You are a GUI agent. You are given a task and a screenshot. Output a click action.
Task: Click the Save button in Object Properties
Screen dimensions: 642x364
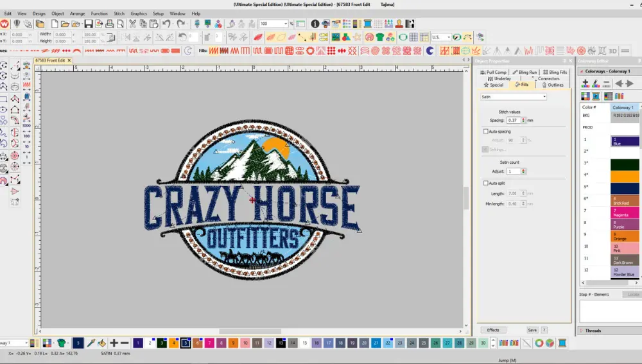(x=532, y=330)
